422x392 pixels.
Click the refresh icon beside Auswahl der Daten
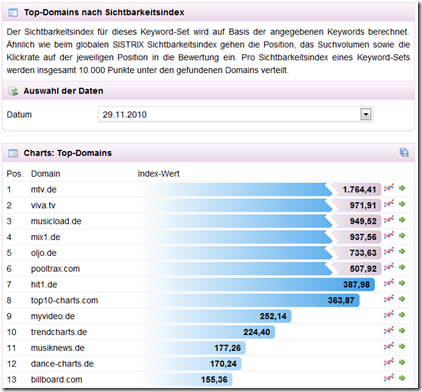pyautogui.click(x=13, y=91)
